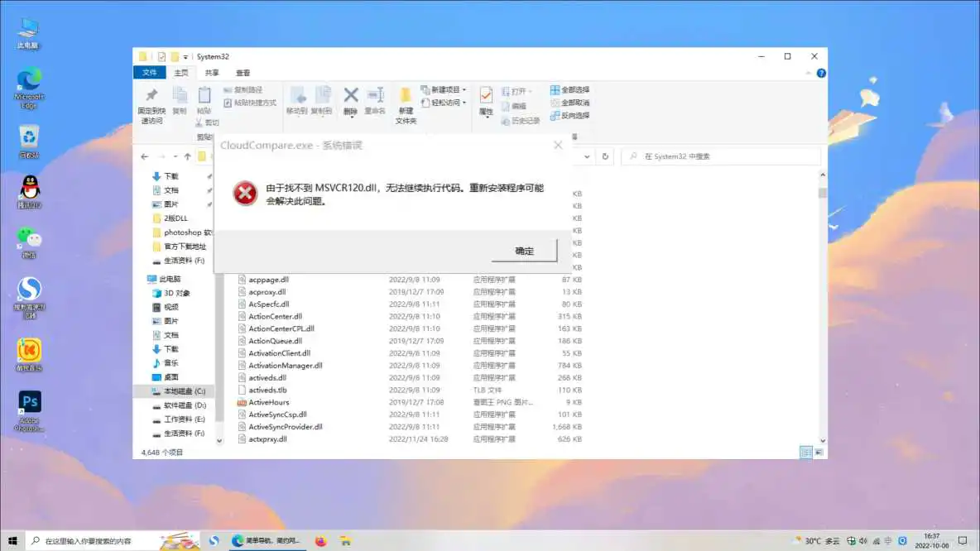Dismiss the MSVCR120.dll error with 确定
Image resolution: width=980 pixels, height=551 pixels.
(525, 249)
